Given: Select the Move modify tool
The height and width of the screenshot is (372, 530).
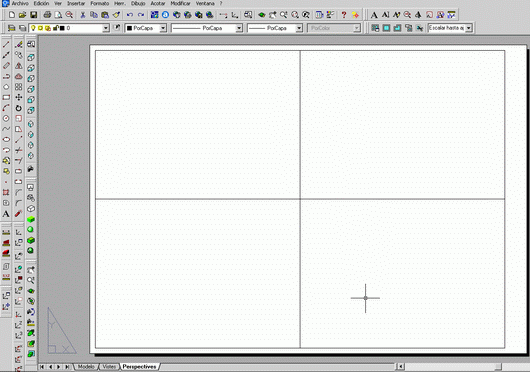Looking at the screenshot, I should (19, 97).
